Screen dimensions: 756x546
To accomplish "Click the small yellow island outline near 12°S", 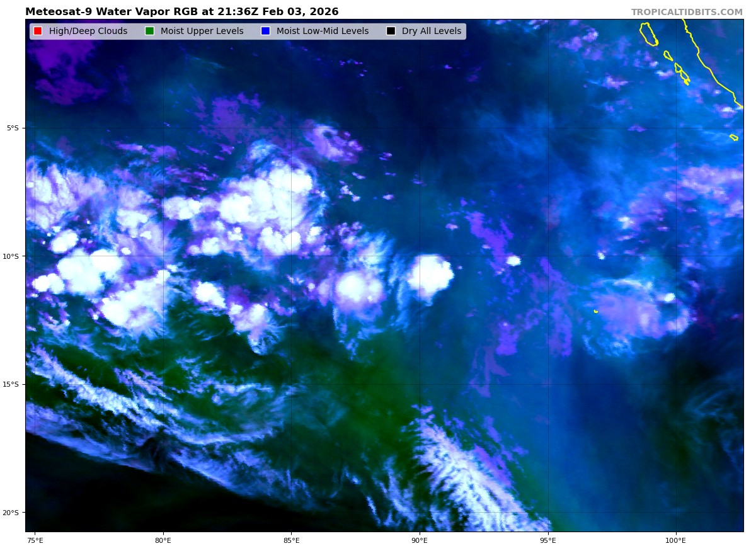I will coord(596,311).
